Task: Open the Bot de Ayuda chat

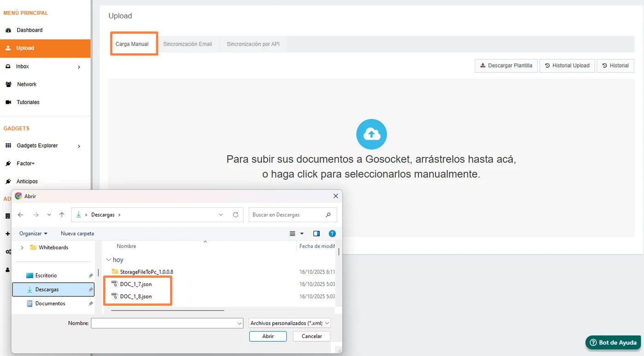Action: pyautogui.click(x=613, y=343)
